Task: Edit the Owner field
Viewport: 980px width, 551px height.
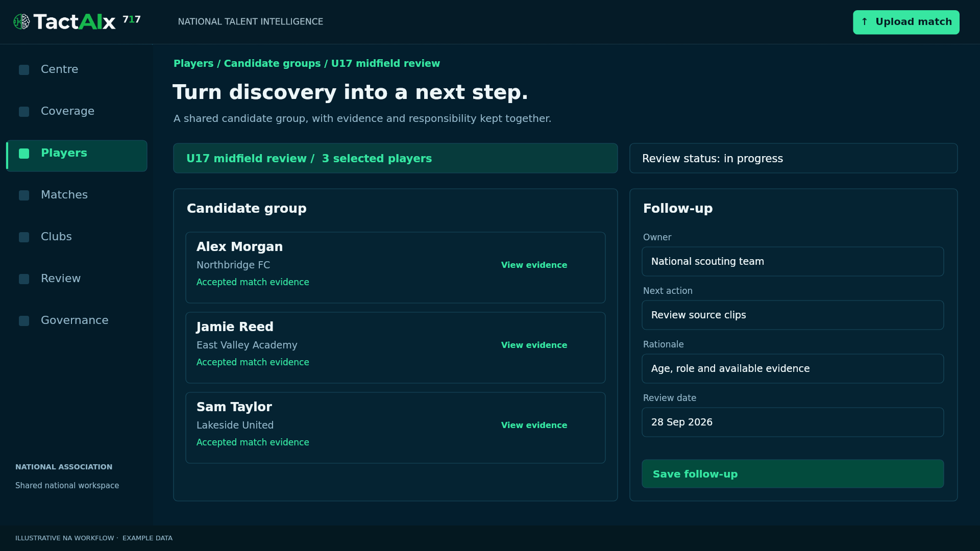Action: click(x=793, y=262)
